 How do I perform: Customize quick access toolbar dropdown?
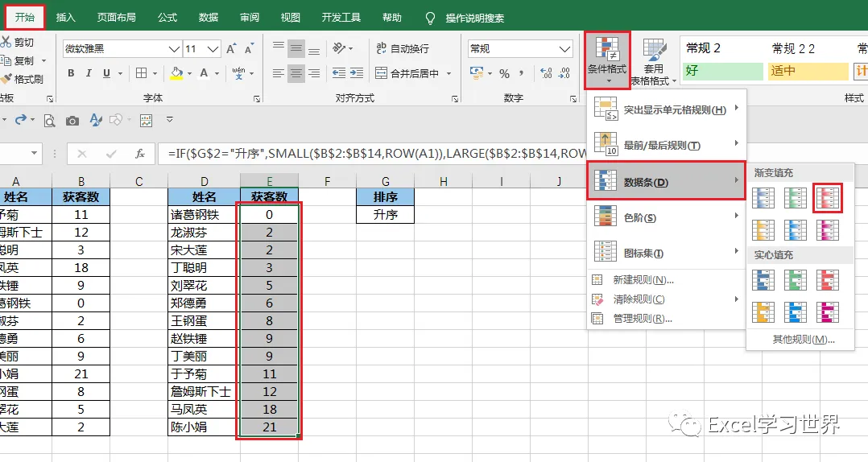tap(170, 119)
